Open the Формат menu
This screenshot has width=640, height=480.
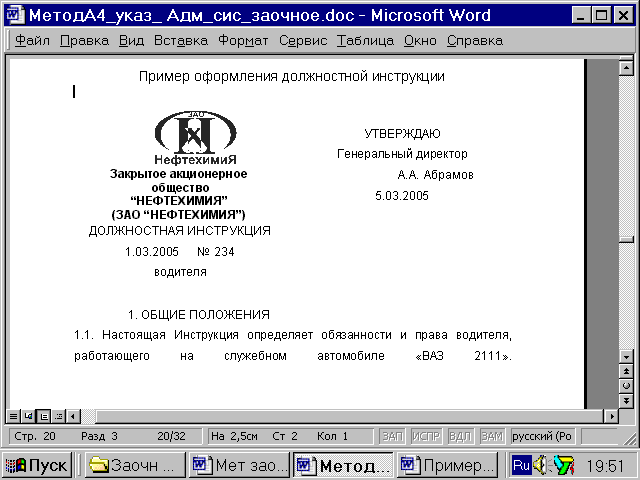tap(243, 41)
